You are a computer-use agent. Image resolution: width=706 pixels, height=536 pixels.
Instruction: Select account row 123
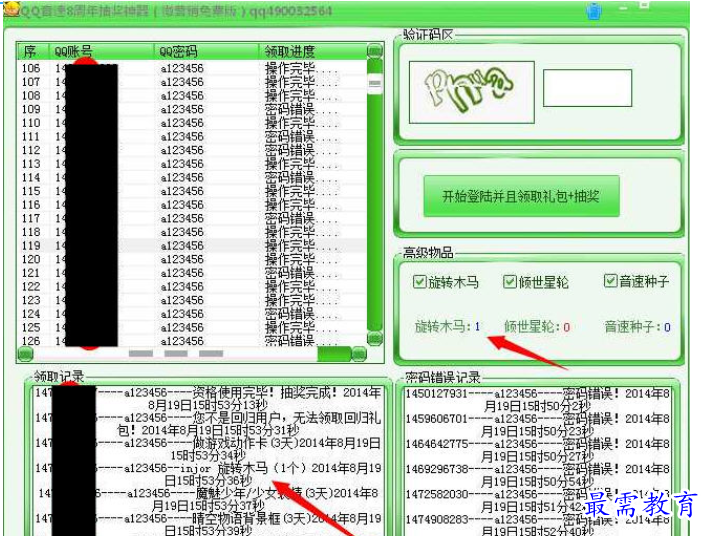(192, 300)
